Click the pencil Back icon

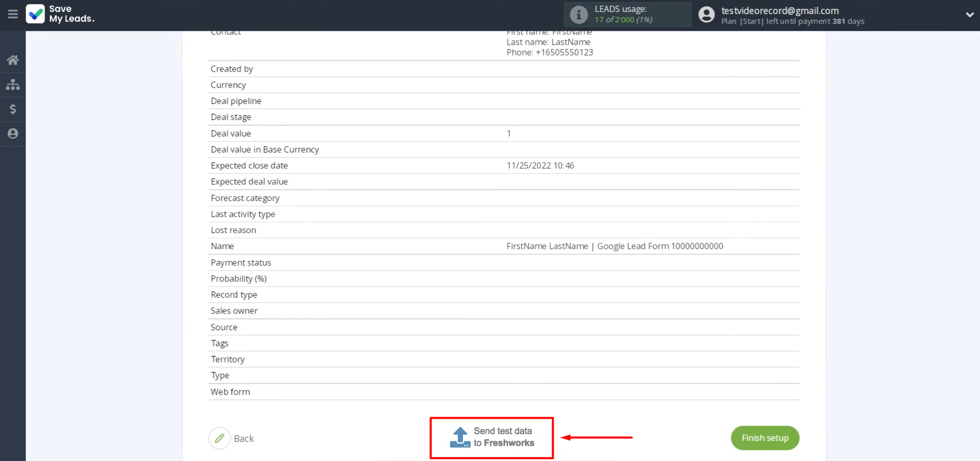220,438
